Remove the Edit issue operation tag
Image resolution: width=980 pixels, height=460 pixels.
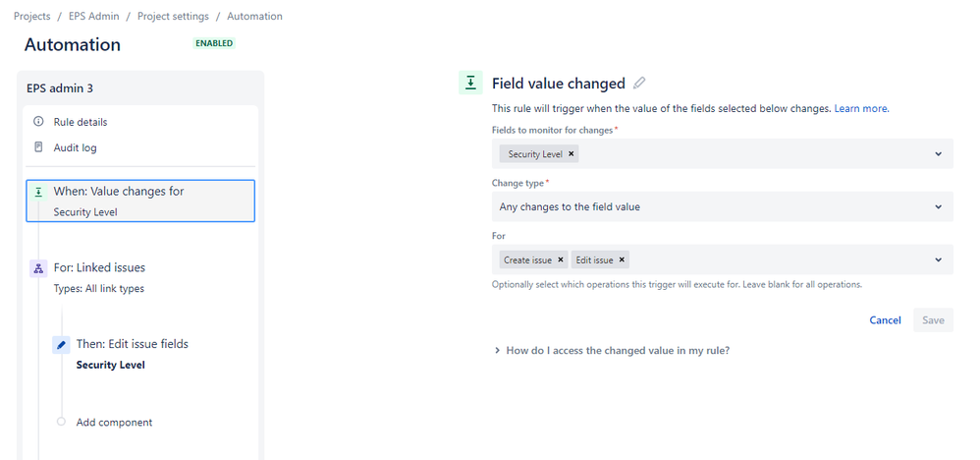tap(622, 259)
